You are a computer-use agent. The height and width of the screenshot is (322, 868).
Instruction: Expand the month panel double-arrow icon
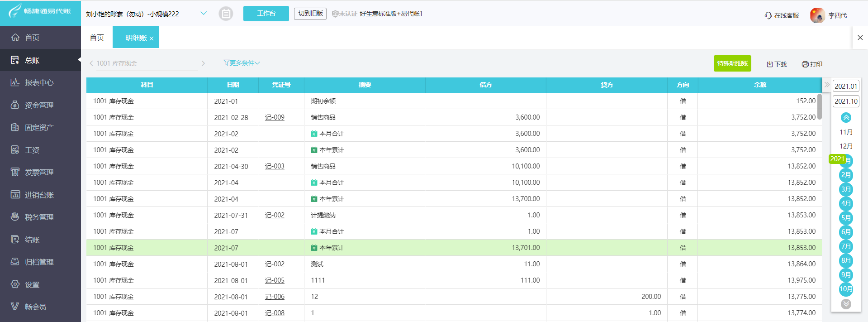(x=827, y=85)
